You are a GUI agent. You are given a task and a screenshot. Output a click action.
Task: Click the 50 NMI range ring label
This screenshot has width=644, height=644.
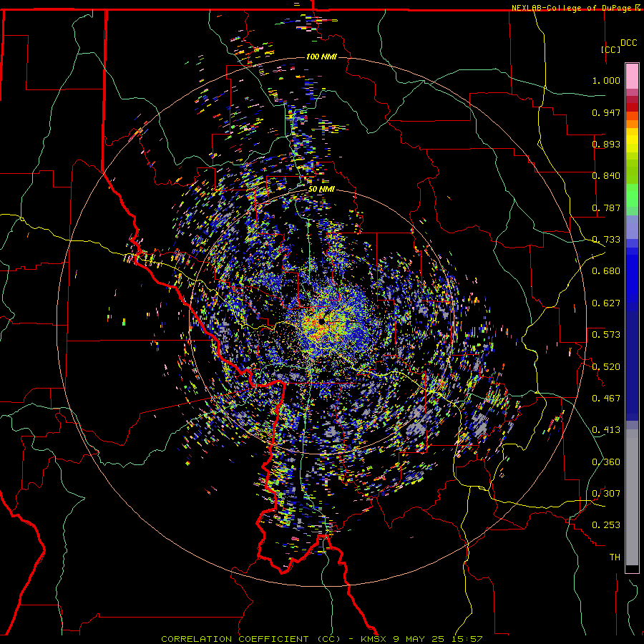tap(321, 190)
